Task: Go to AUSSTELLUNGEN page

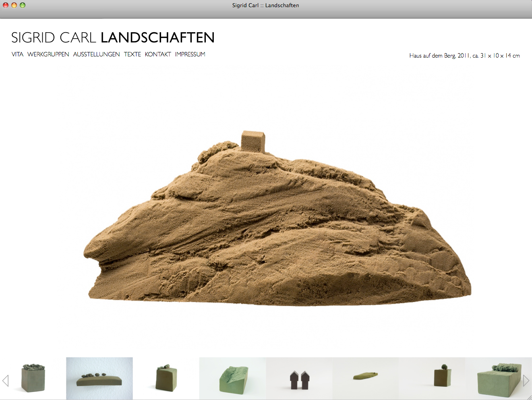Action: tap(96, 54)
